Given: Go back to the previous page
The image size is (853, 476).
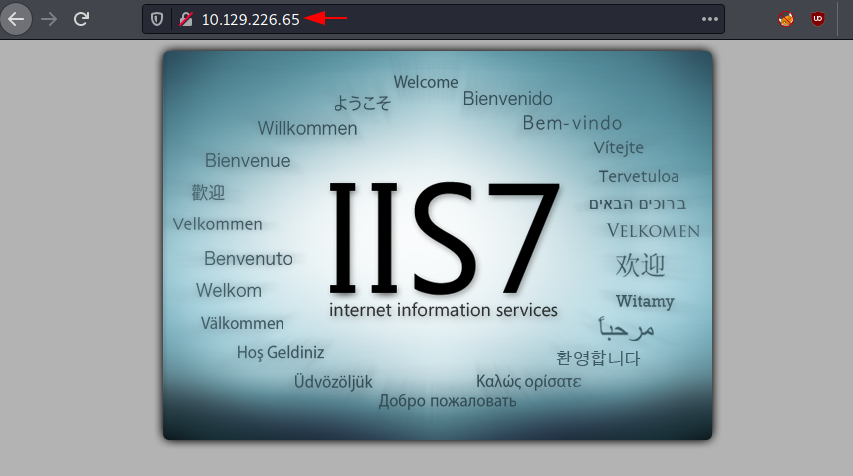Looking at the screenshot, I should point(16,19).
